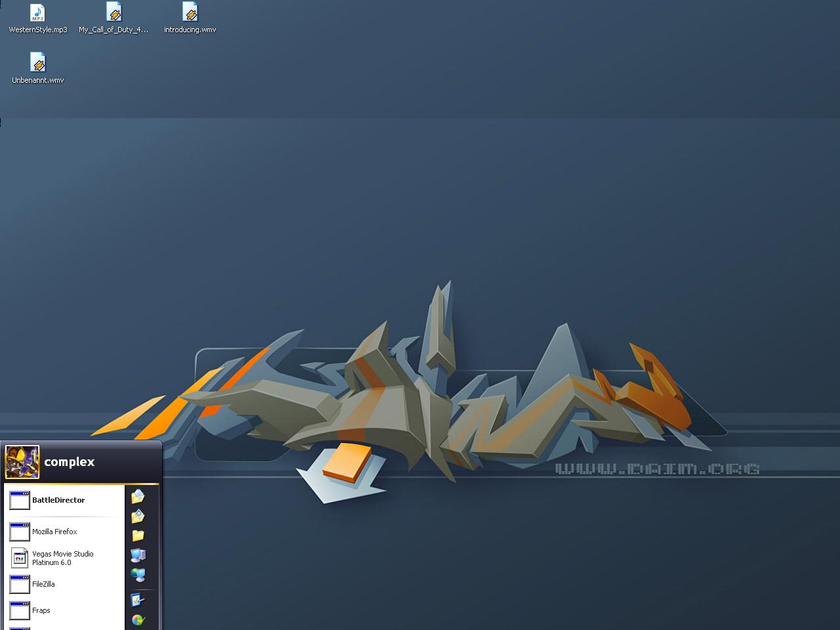The height and width of the screenshot is (630, 840).
Task: Open the network places globe-and-monitor icon
Action: click(x=138, y=575)
